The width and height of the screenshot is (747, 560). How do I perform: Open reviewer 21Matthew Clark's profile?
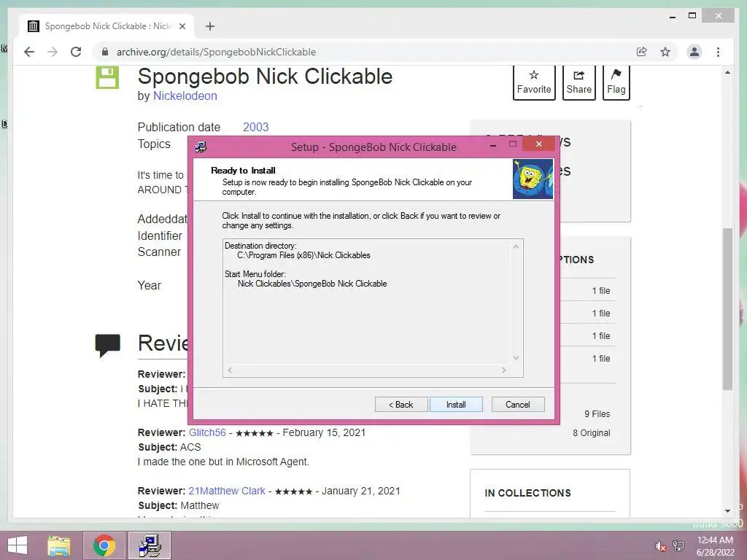coord(227,491)
